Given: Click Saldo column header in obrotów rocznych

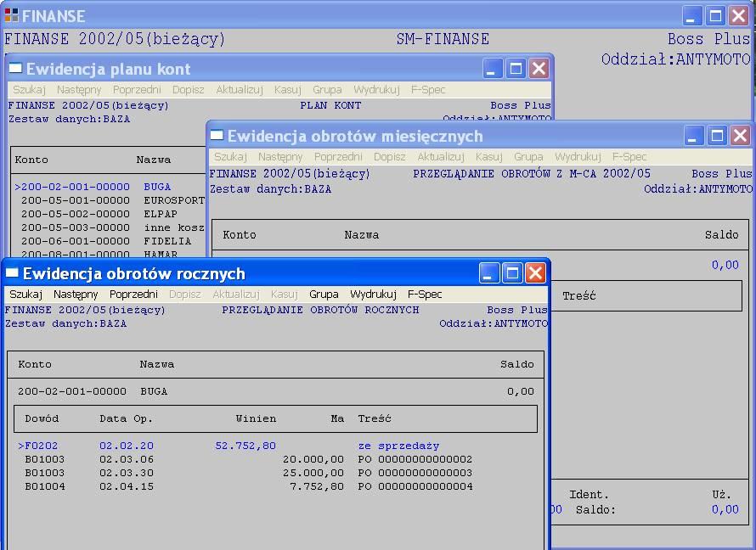Looking at the screenshot, I should click(516, 365).
